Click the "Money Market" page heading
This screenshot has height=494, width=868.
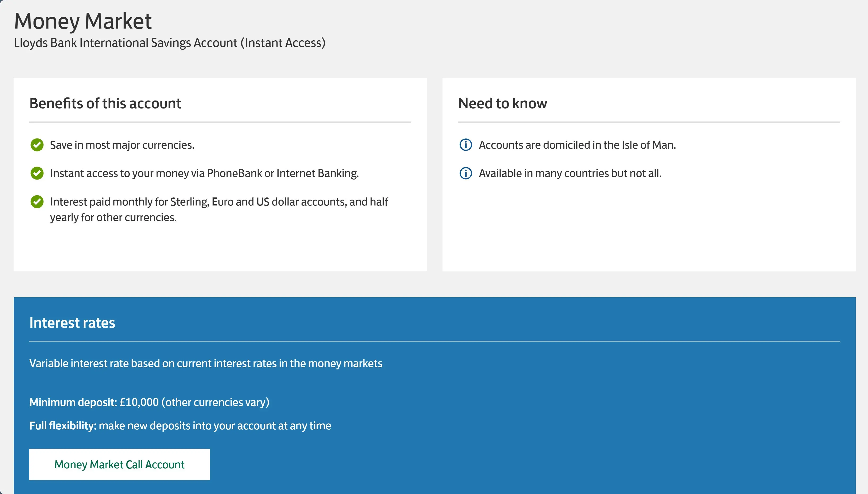pyautogui.click(x=83, y=21)
